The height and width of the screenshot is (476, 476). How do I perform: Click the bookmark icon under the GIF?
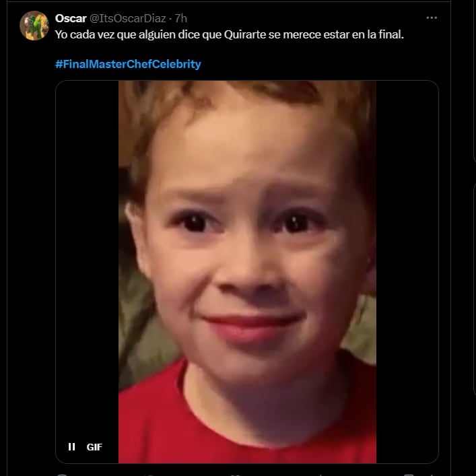[409, 475]
